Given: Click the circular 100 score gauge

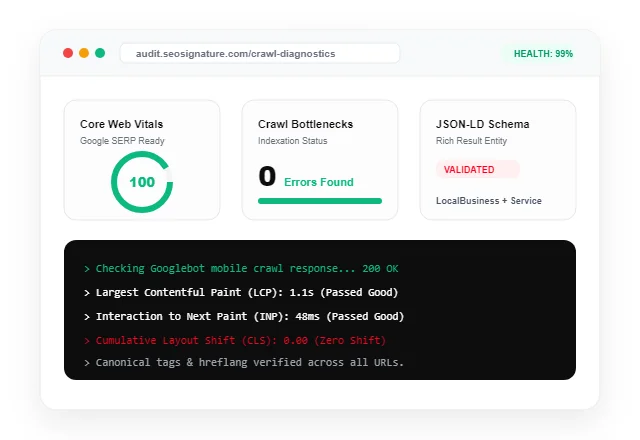Looking at the screenshot, I should click(x=142, y=182).
